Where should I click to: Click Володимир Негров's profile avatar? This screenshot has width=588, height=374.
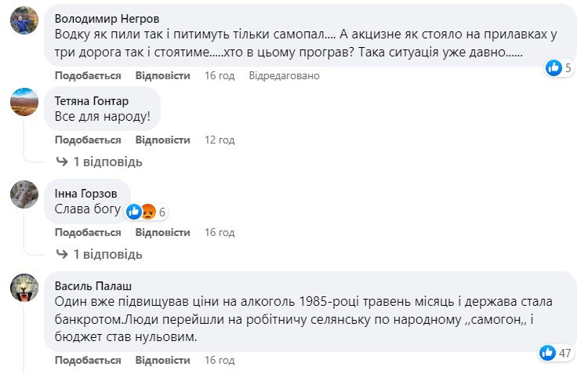click(24, 25)
